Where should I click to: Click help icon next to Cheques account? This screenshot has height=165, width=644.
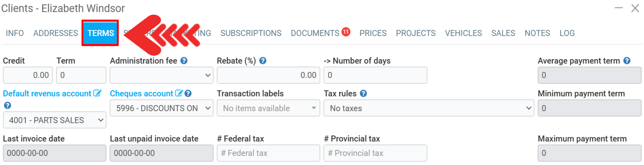point(188,94)
